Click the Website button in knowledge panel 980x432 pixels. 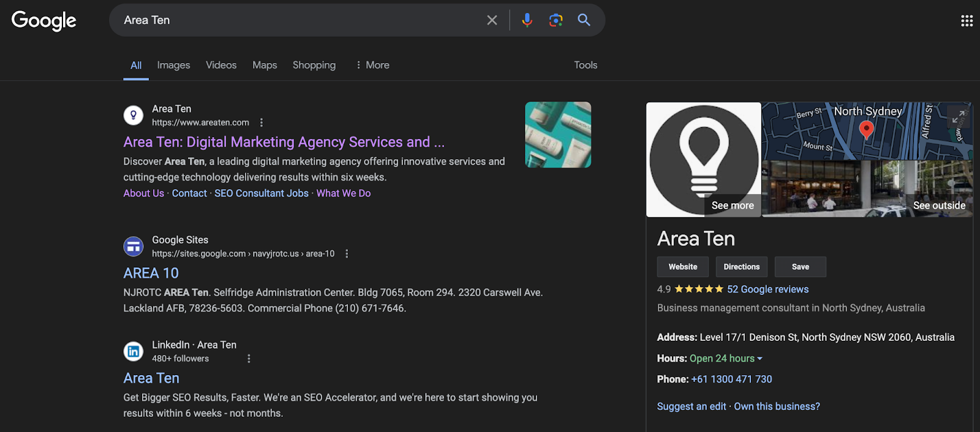point(683,267)
